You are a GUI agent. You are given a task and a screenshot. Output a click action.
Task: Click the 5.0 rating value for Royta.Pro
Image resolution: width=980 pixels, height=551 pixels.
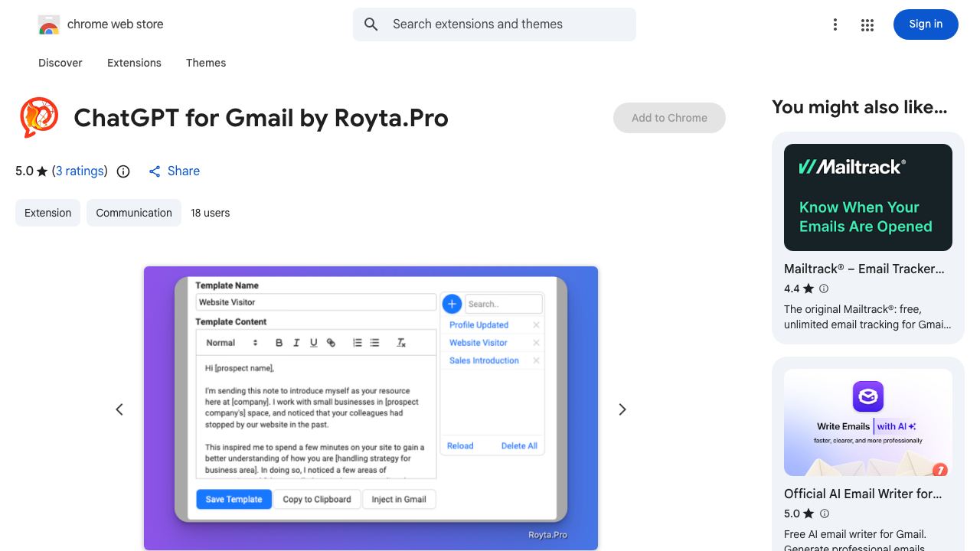pyautogui.click(x=24, y=171)
